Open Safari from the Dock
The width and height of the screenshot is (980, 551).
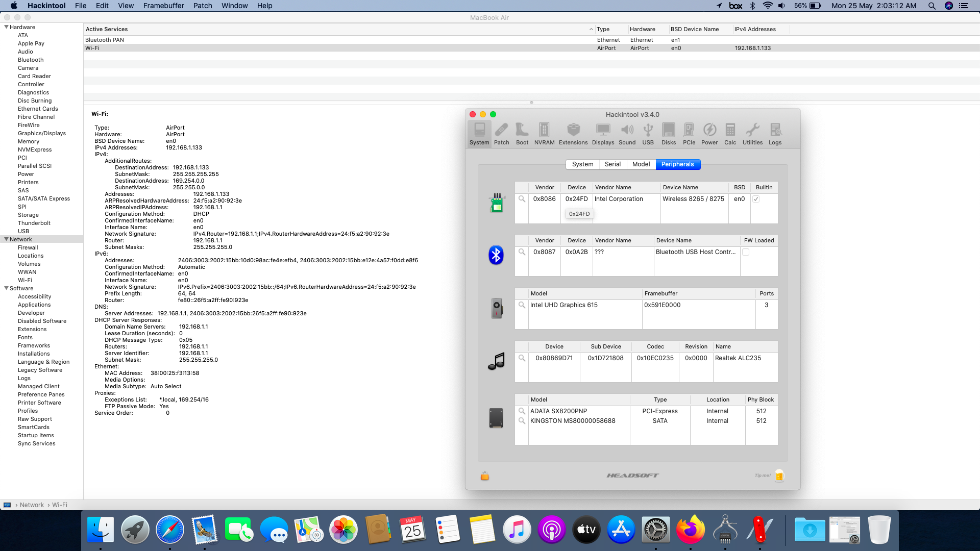coord(170,530)
